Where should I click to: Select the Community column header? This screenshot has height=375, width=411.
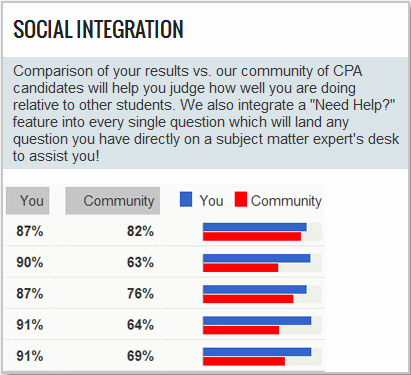coord(113,201)
